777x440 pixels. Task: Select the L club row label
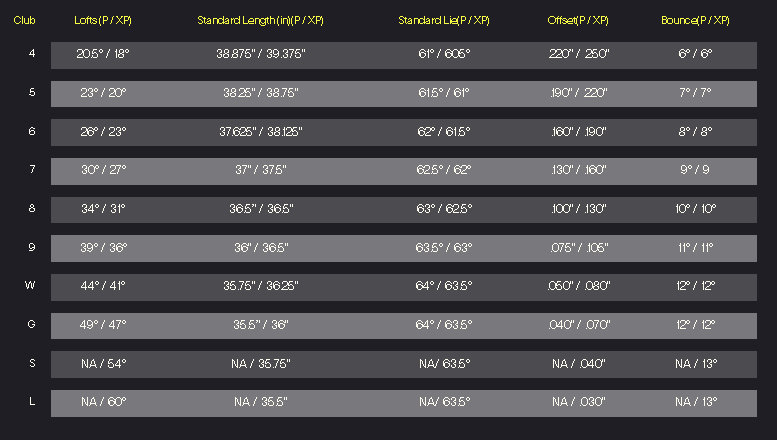(32, 401)
